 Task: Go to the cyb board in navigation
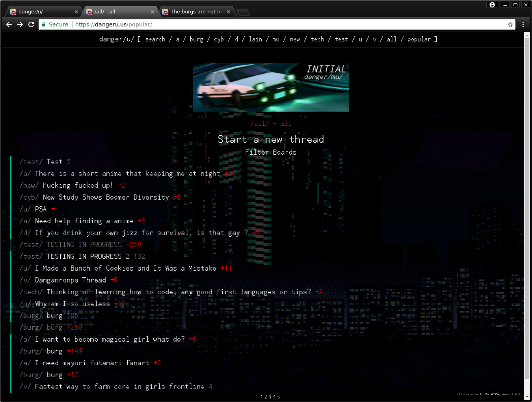[219, 39]
